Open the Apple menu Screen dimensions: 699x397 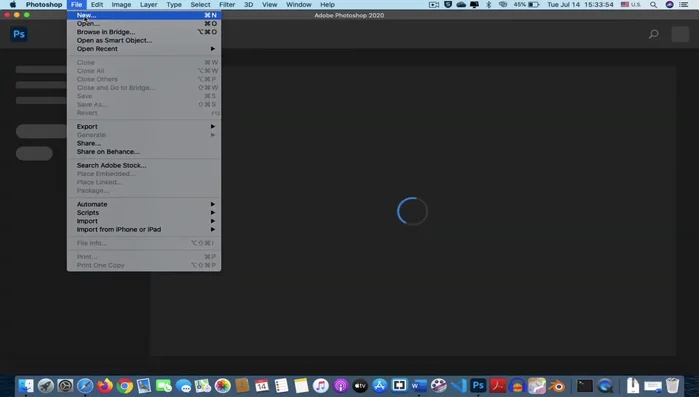pyautogui.click(x=13, y=4)
